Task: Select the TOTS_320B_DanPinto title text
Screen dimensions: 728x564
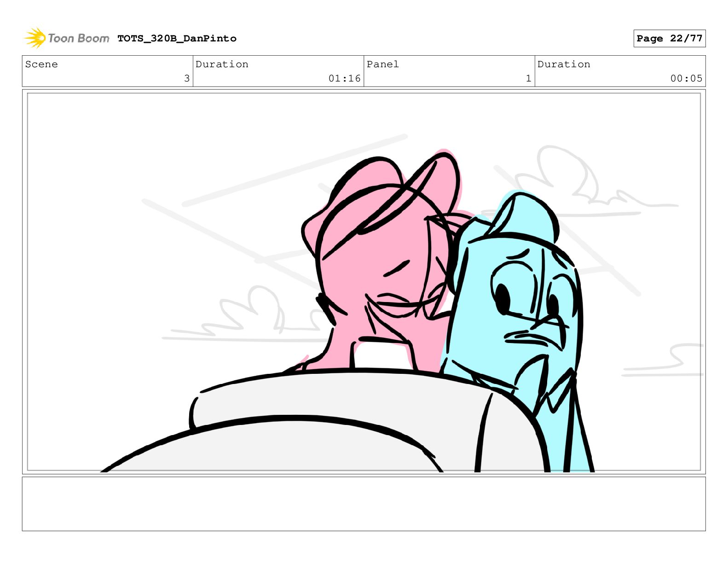Action: (177, 39)
